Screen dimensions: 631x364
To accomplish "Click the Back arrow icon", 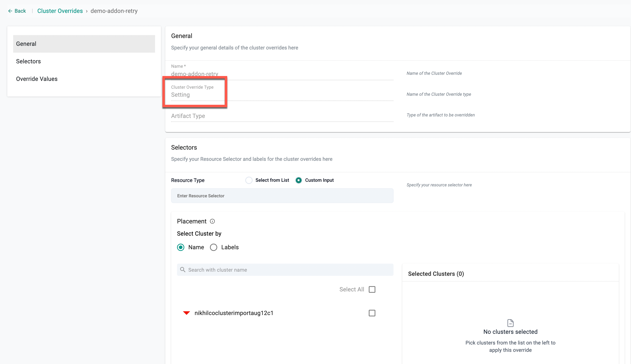I will point(10,11).
